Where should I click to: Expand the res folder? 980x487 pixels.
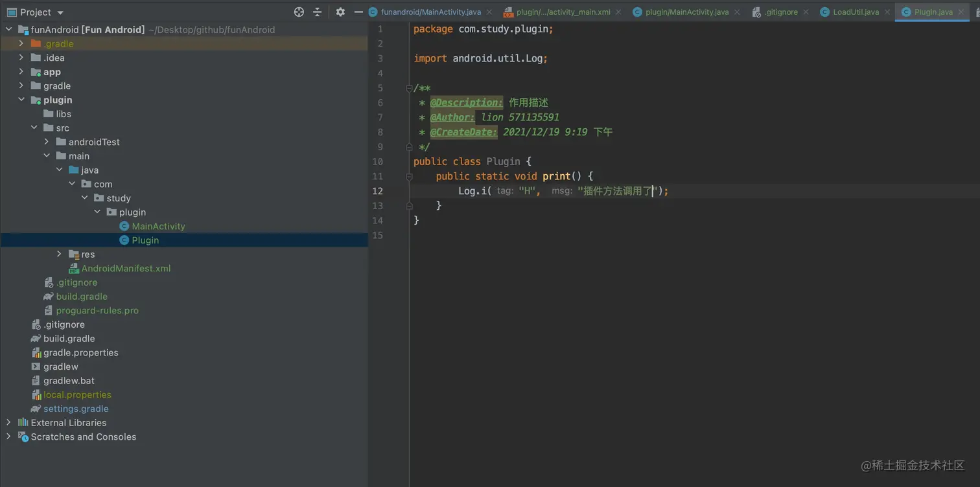(59, 255)
